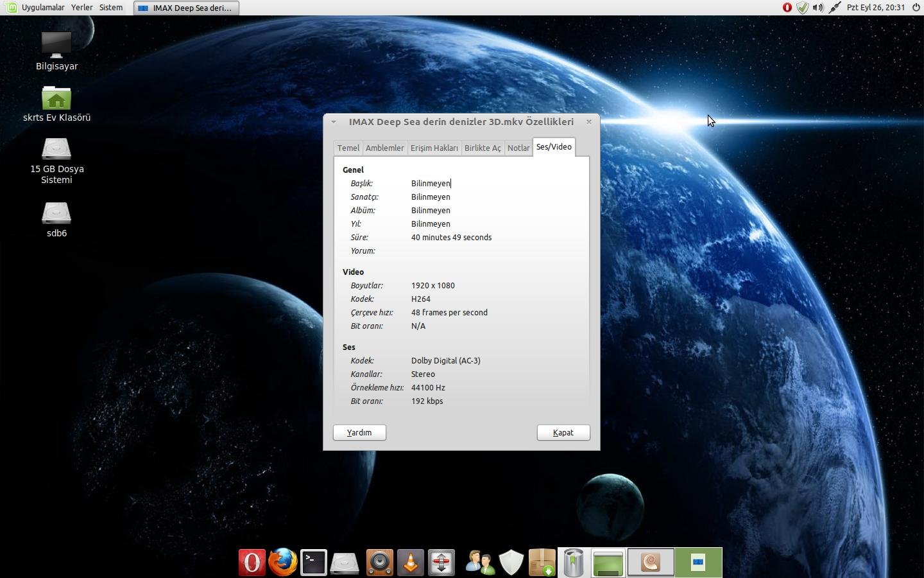Click the Yardım button
Screen dimensions: 924x578
359,433
